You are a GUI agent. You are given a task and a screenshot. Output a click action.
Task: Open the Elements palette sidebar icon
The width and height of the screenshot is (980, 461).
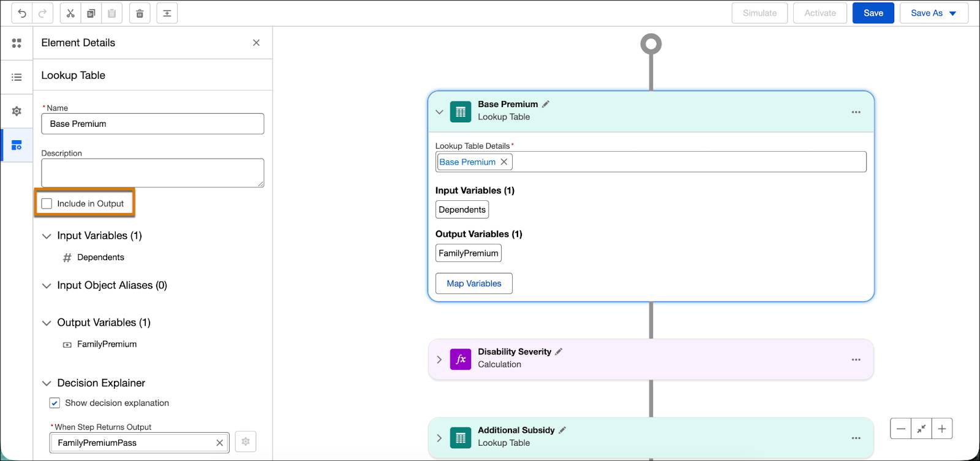(17, 43)
